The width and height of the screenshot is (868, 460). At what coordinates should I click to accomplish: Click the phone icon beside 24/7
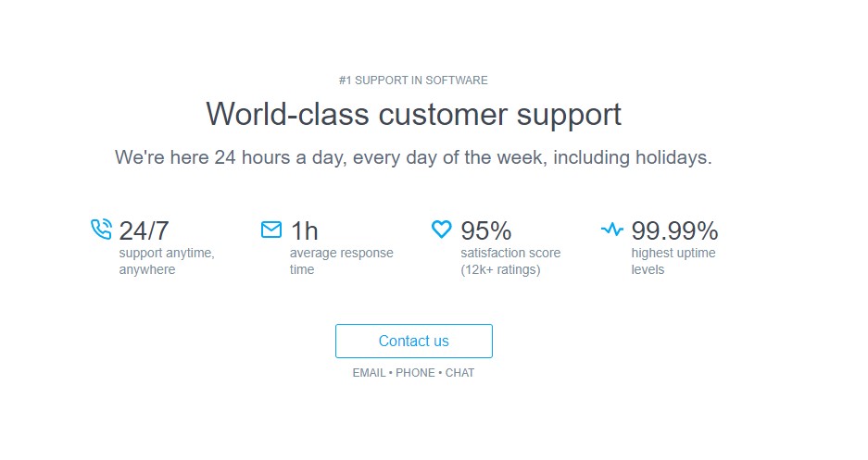click(x=101, y=230)
